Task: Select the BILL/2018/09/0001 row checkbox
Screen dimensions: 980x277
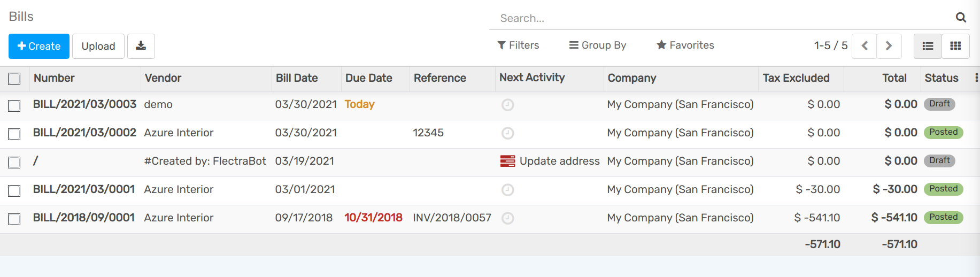Action: 14,219
